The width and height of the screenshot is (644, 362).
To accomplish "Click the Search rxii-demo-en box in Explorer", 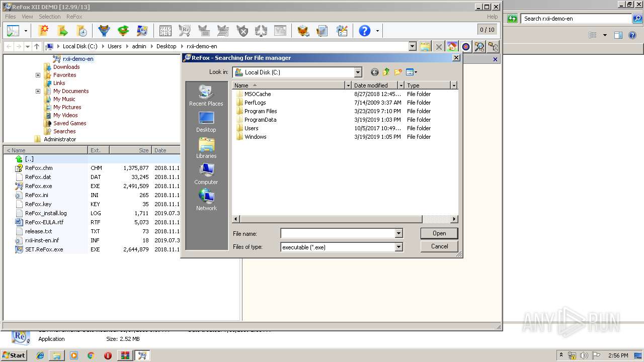I will point(577,19).
